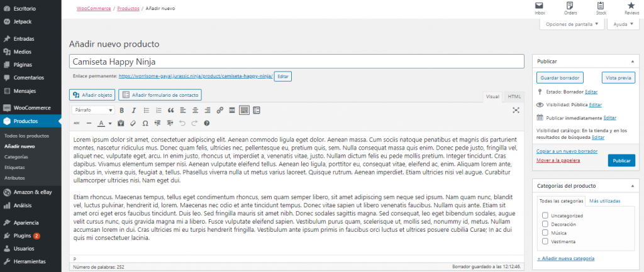
Task: Open the WooCommerce Inbox icon
Action: 540,8
